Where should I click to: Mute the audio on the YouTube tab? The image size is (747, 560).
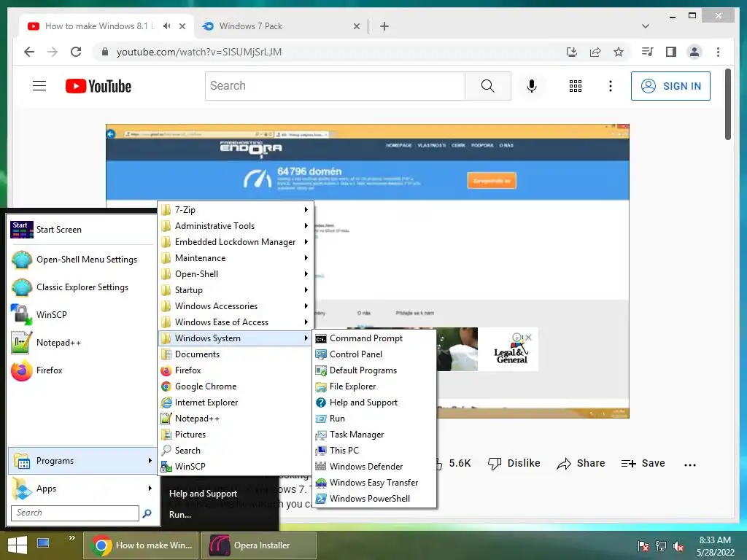pos(166,26)
